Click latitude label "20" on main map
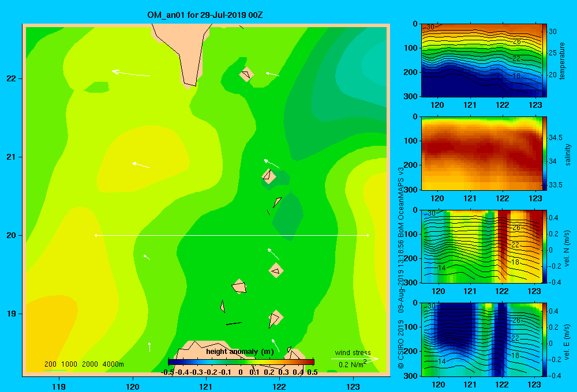This screenshot has width=577, height=392. tap(11, 235)
